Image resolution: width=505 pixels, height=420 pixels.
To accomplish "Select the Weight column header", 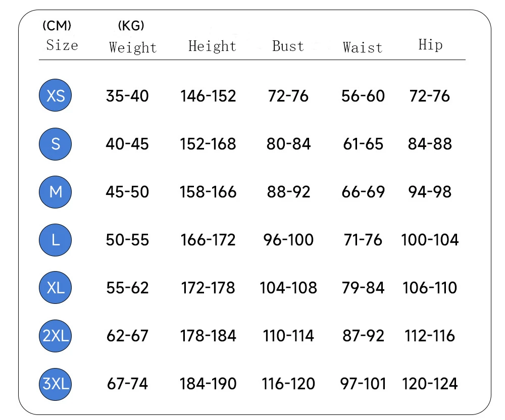I will click(133, 47).
